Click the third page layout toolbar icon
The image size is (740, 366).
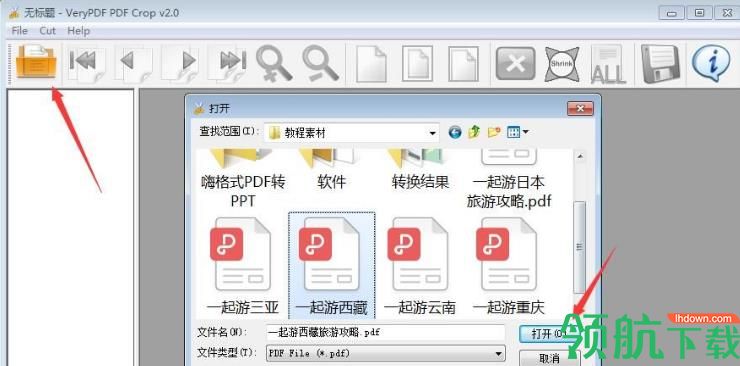pyautogui.click(x=463, y=63)
